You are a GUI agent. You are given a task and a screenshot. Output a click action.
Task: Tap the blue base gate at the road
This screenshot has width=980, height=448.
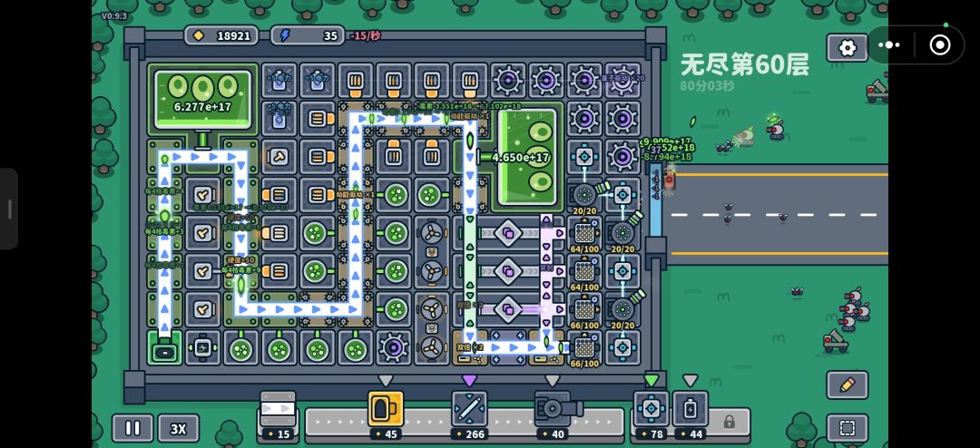click(x=655, y=201)
